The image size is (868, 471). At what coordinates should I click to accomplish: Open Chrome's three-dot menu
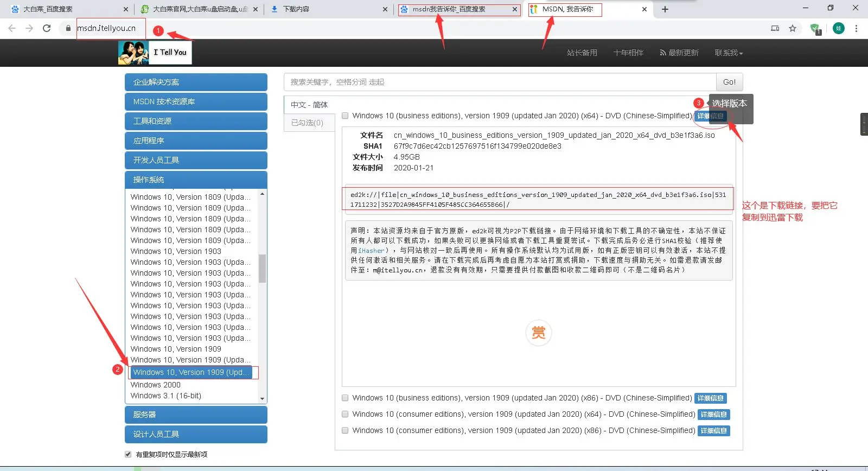point(856,28)
